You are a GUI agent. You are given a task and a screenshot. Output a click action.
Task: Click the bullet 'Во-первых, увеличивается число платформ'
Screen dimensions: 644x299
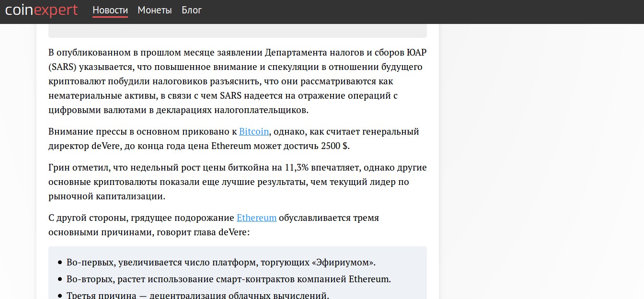[221, 263]
